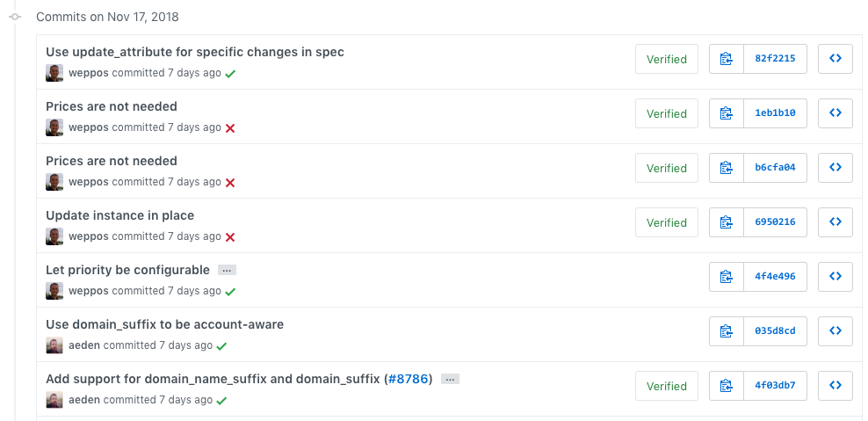Open commit 'Update instance in place'
This screenshot has height=421, width=868.
click(x=119, y=215)
